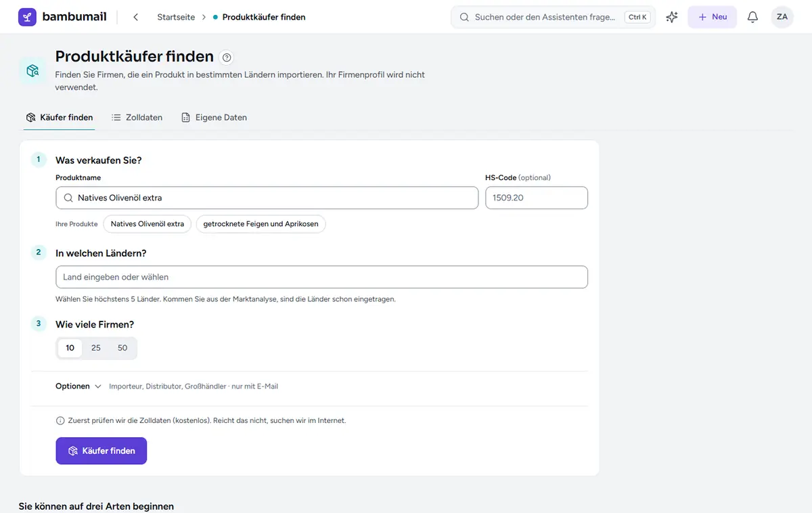Screen dimensions: 812x513
Task: Go back using the left chevron
Action: (135, 17)
